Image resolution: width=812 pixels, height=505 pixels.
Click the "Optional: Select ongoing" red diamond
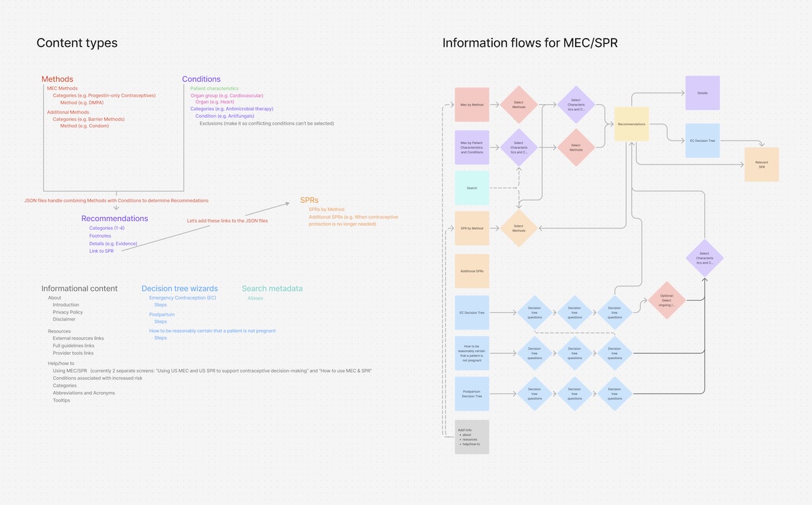coord(666,299)
